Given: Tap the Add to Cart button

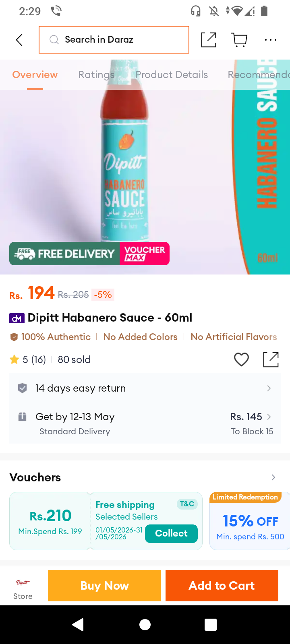Looking at the screenshot, I should pos(222,586).
